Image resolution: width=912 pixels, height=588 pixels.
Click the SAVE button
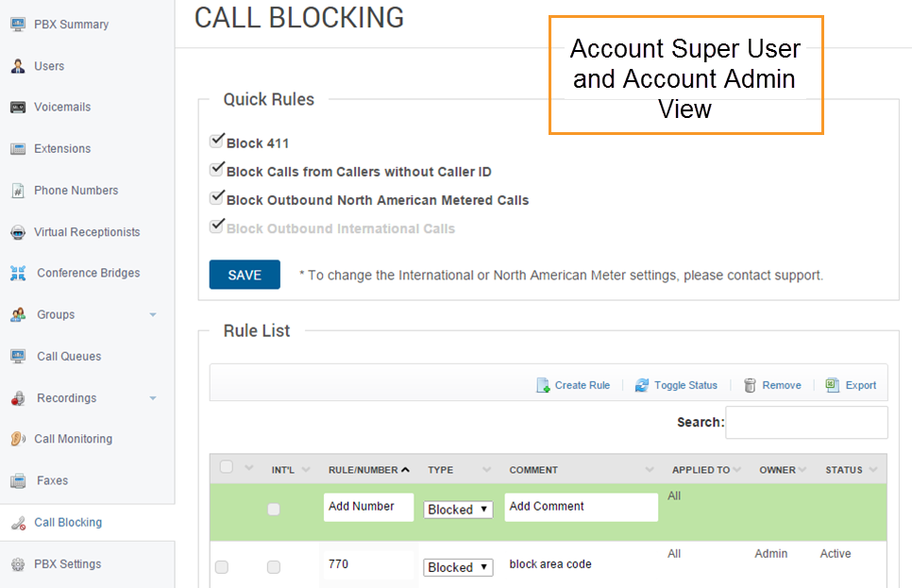pos(244,274)
